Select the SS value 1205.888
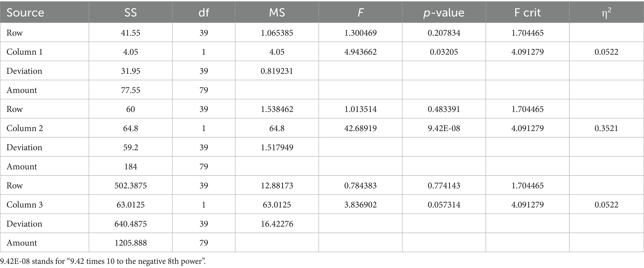Screen dimensions: 644x268 130,243
